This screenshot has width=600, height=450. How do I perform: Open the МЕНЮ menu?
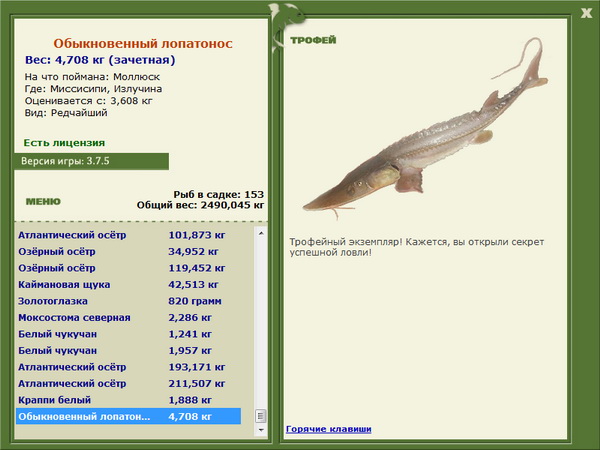pos(43,202)
